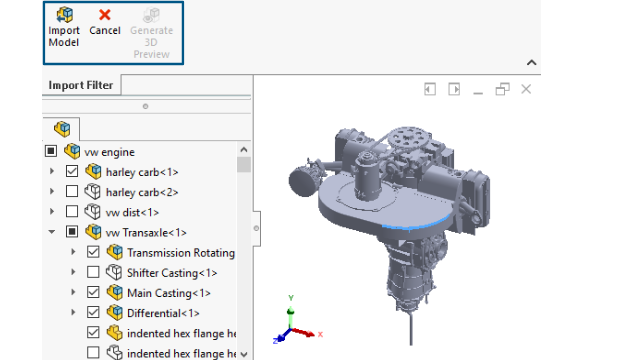
Task: Click the Differential<1> component icon
Action: tap(115, 313)
